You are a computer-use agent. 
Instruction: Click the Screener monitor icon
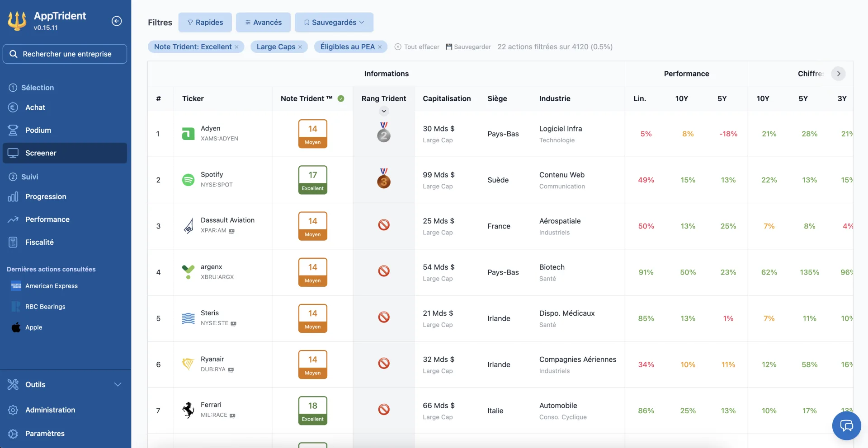click(x=13, y=153)
